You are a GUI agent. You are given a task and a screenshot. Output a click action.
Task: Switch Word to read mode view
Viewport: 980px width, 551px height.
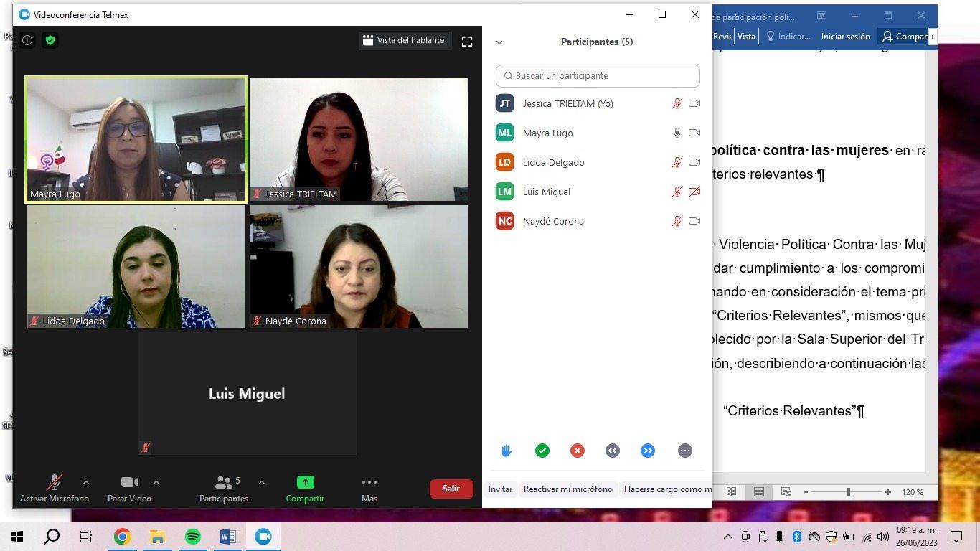[x=731, y=492]
